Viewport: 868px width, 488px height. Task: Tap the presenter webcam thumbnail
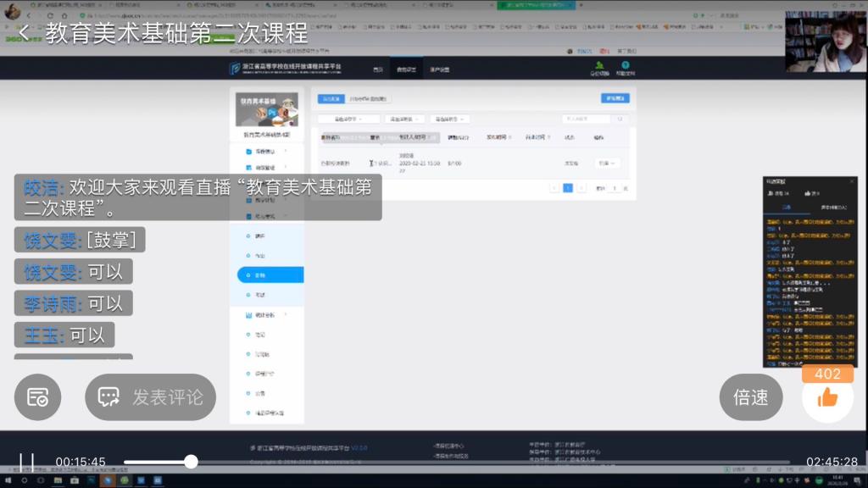click(x=826, y=41)
